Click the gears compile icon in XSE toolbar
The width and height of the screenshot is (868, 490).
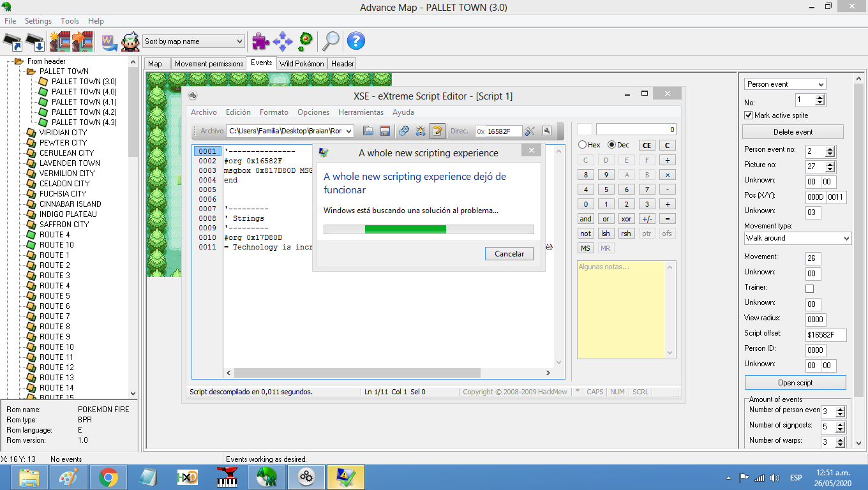(403, 131)
